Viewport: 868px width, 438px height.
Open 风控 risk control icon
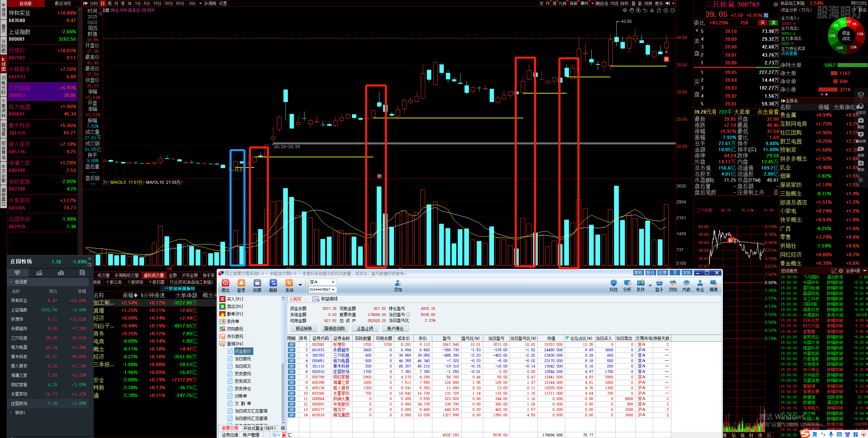[x=613, y=285]
